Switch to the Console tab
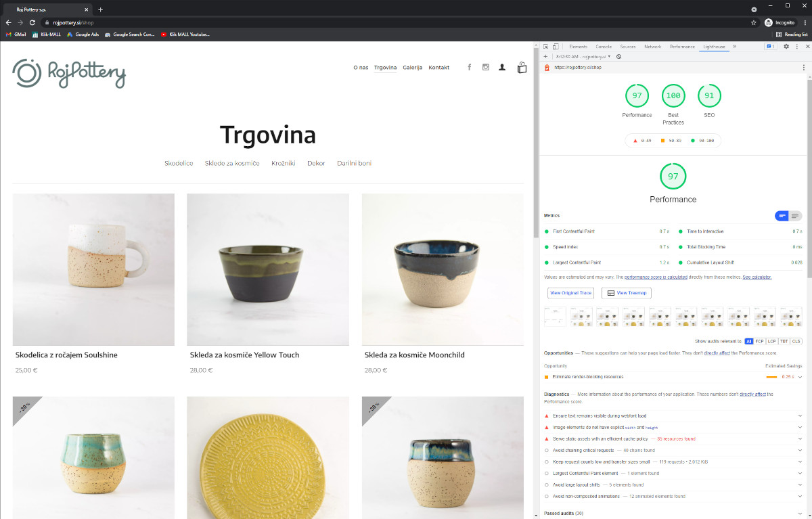The height and width of the screenshot is (519, 812). coord(604,47)
